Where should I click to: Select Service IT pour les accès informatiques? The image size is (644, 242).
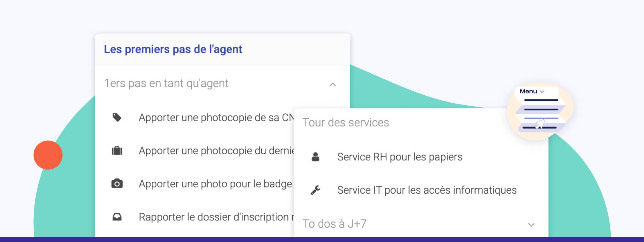pos(426,190)
